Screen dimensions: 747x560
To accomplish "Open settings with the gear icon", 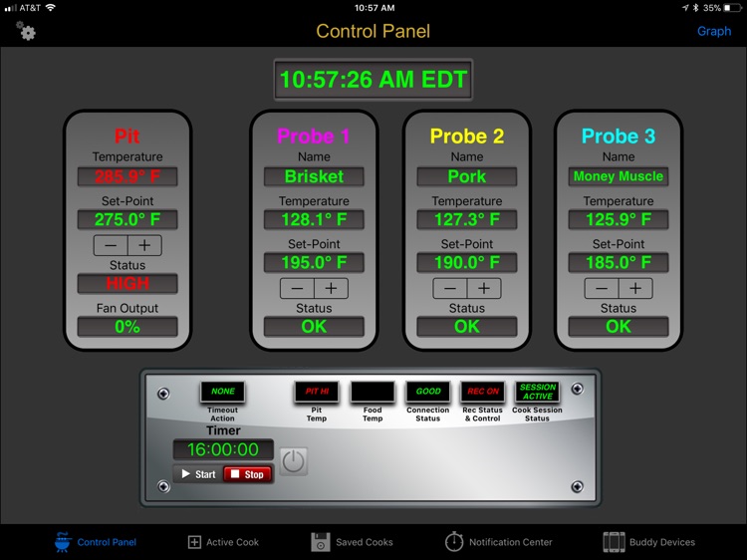I will click(26, 32).
